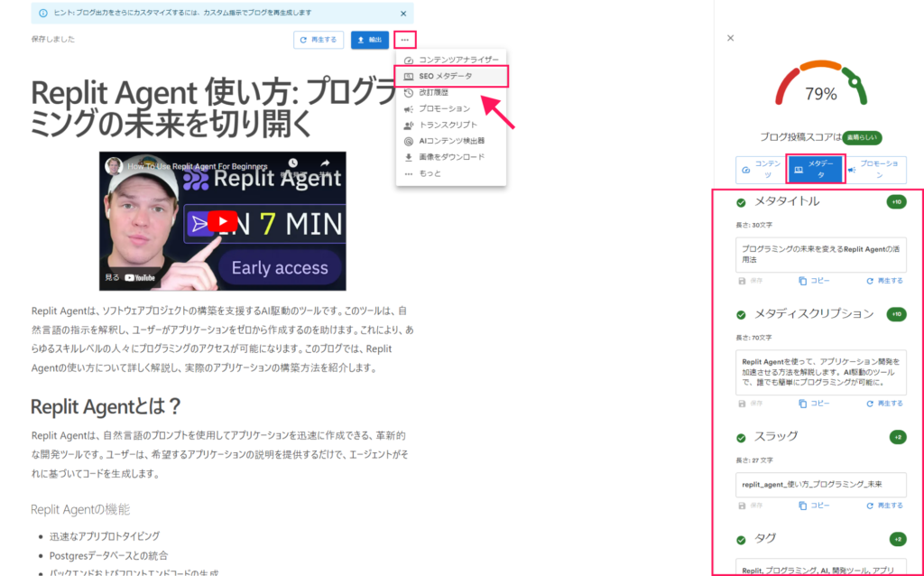924x576 pixels.
Task: Click the Replit Agentとは？ heading
Action: (x=106, y=407)
